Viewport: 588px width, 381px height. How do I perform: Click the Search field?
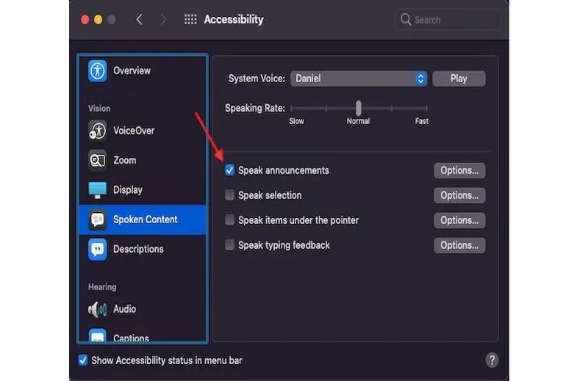point(448,20)
